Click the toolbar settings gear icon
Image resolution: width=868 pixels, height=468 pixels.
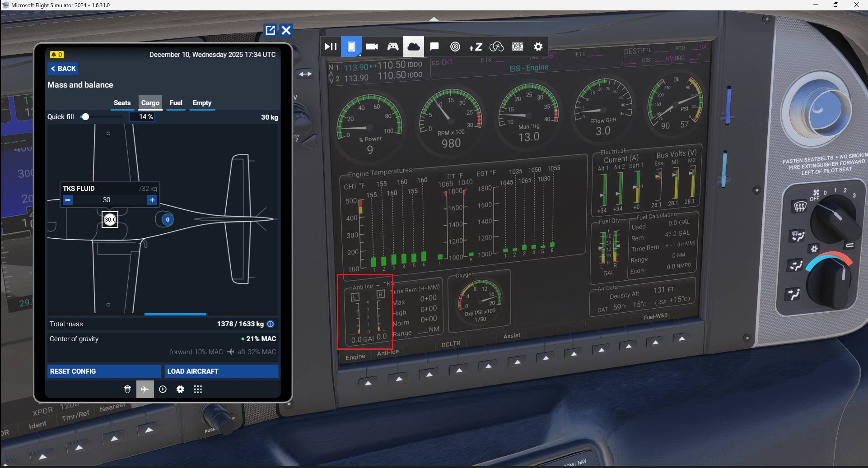point(538,46)
